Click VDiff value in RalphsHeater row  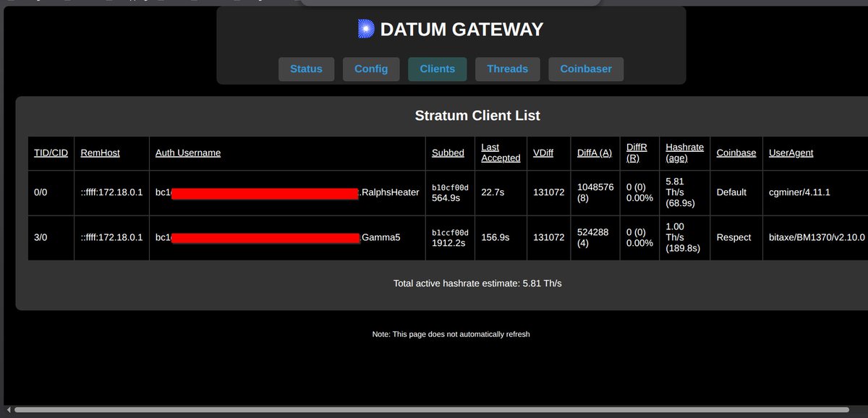[x=549, y=192]
